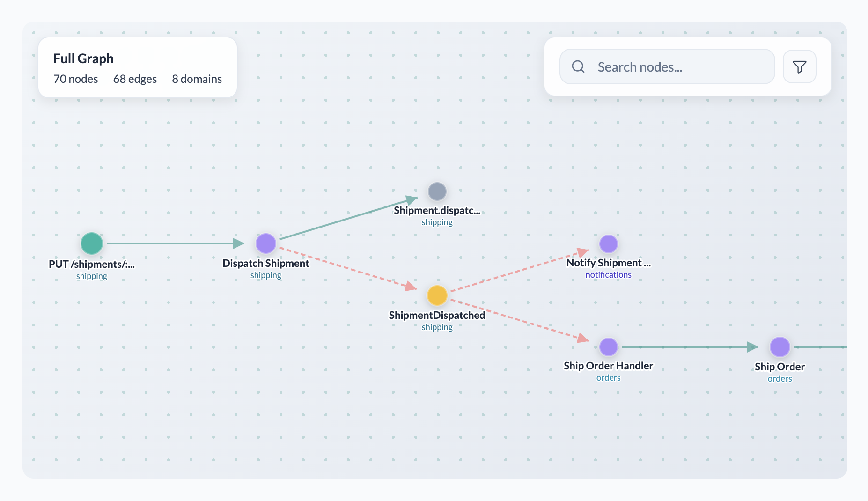Image resolution: width=868 pixels, height=501 pixels.
Task: Click the 68 edges count label
Action: click(135, 79)
